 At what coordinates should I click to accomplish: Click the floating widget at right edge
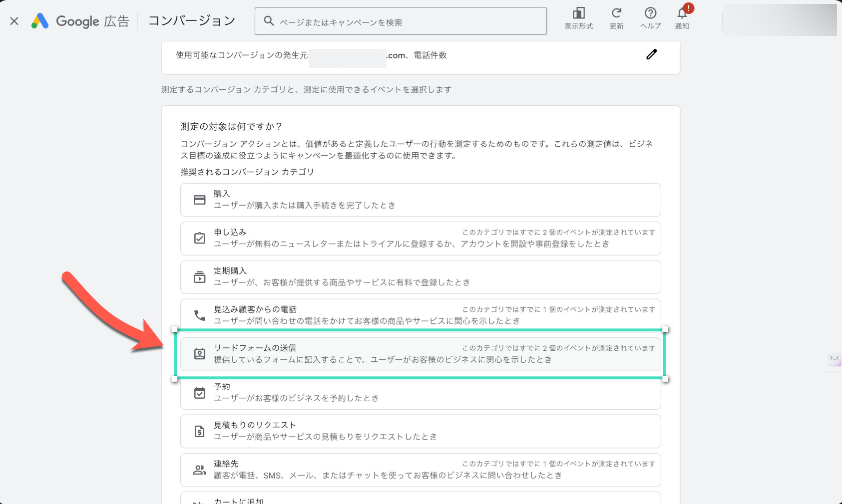pos(834,359)
